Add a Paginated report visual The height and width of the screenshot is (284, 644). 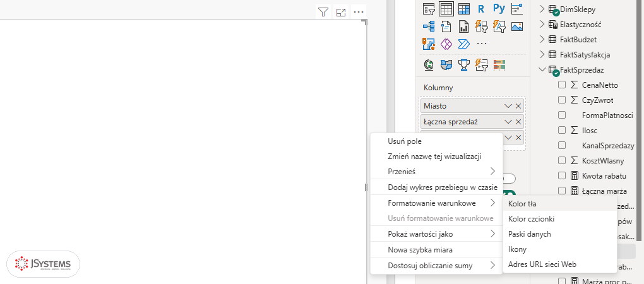463,27
